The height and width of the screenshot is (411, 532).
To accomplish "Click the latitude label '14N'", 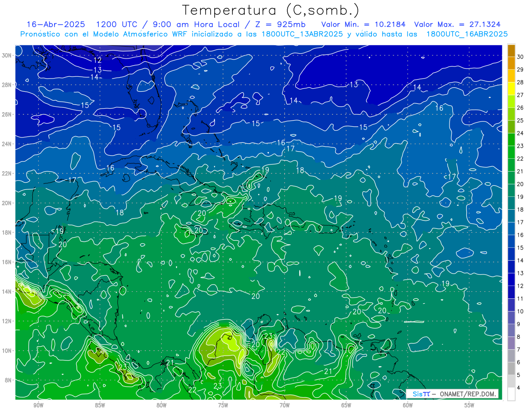I will (x=7, y=292).
